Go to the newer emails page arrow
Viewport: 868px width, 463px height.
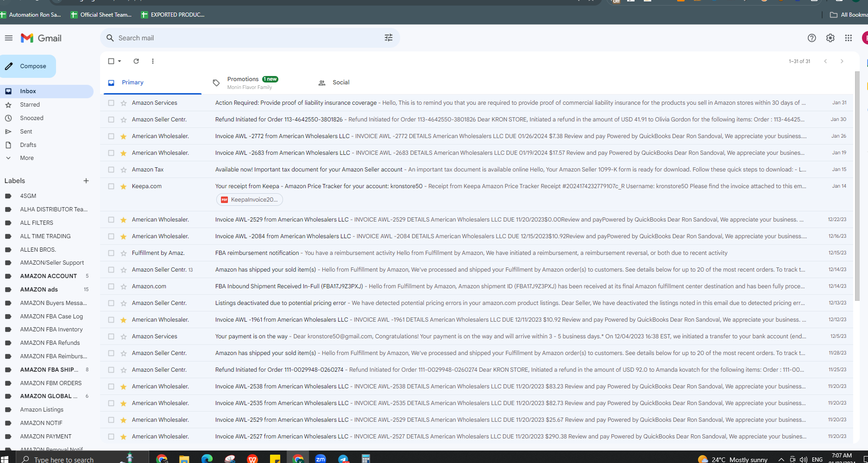825,61
